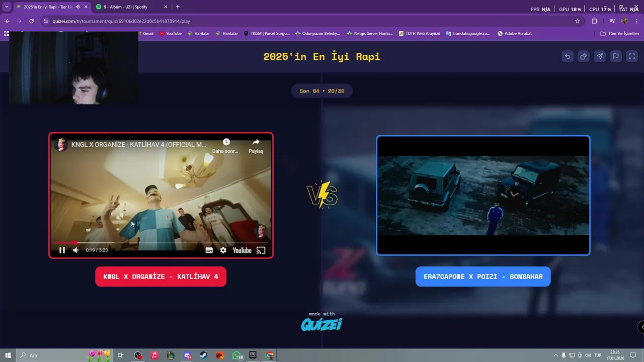This screenshot has width=644, height=362.
Task: Click the undo arrow icon on Quizei
Action: (568, 56)
